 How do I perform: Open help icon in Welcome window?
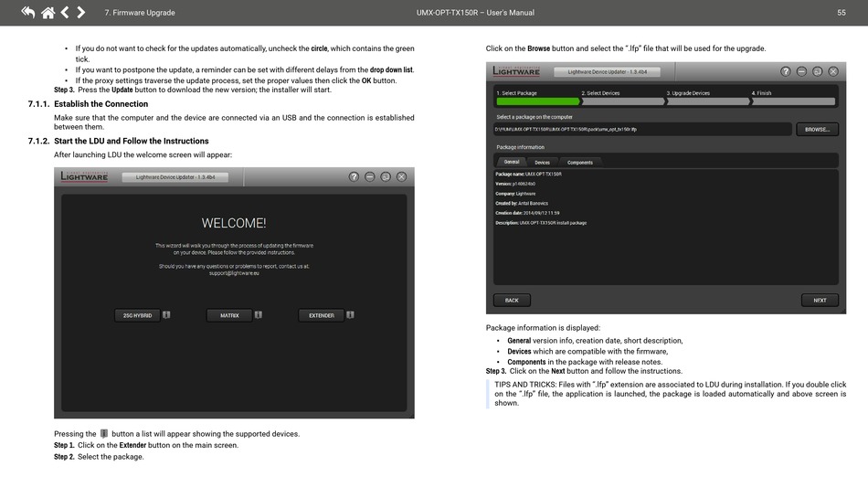tap(354, 176)
